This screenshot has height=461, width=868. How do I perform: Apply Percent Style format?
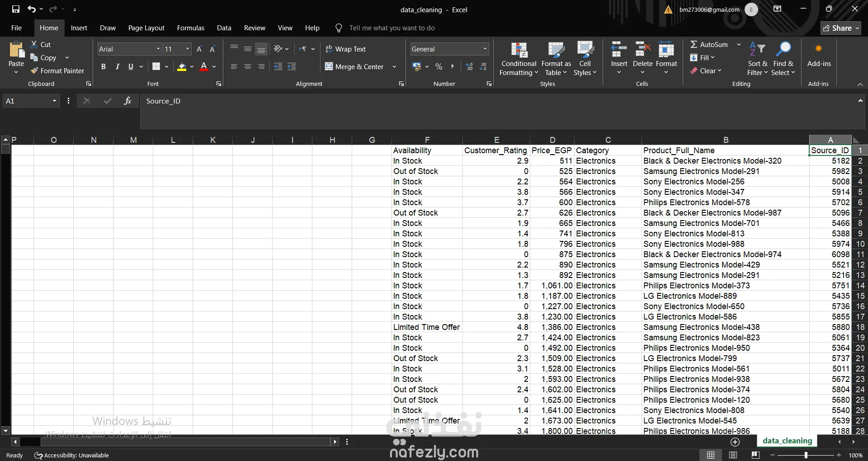click(x=439, y=66)
